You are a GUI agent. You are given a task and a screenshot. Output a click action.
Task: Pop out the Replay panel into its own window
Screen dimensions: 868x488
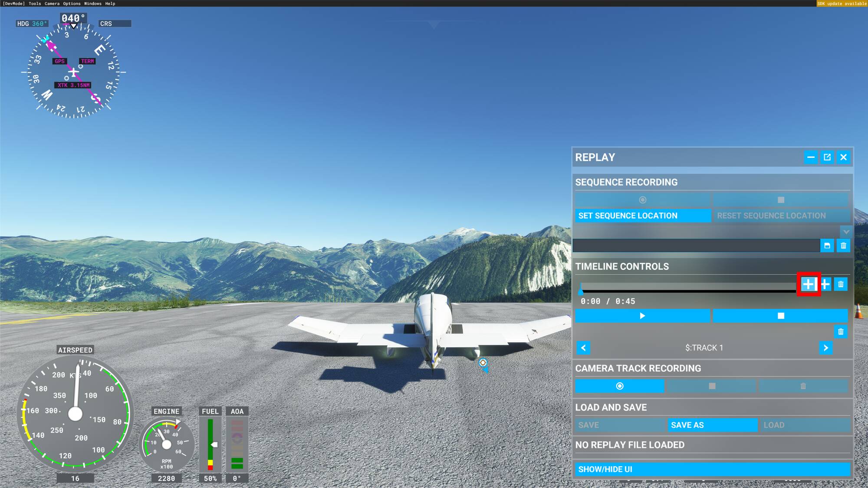click(x=827, y=157)
